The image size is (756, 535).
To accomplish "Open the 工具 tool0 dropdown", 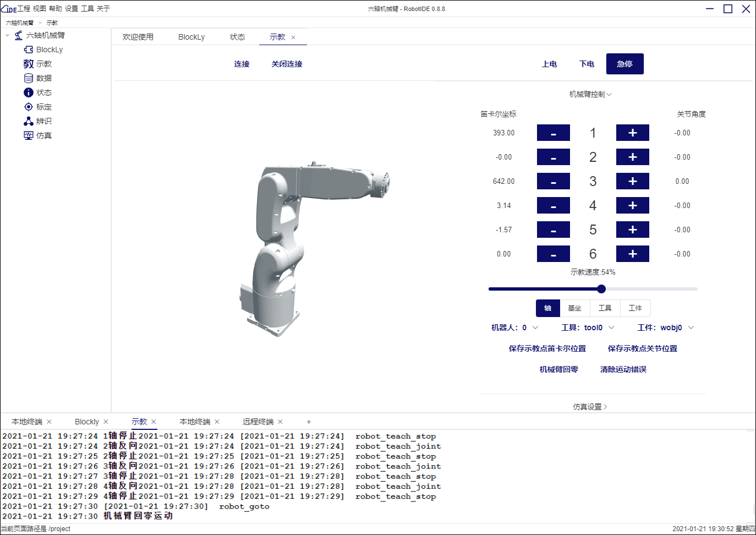I will pos(588,327).
